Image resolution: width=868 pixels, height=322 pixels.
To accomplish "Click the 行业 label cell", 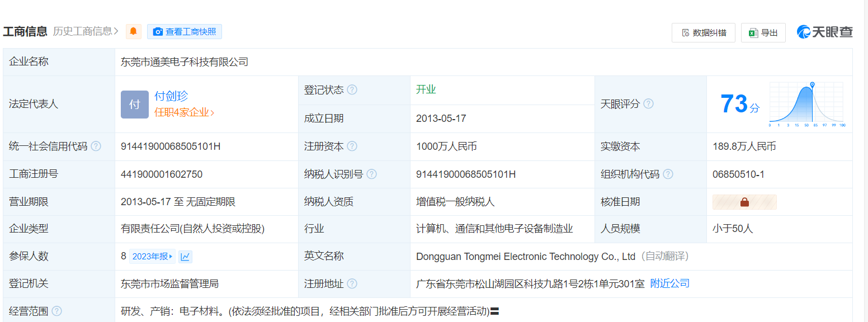I will [x=354, y=229].
